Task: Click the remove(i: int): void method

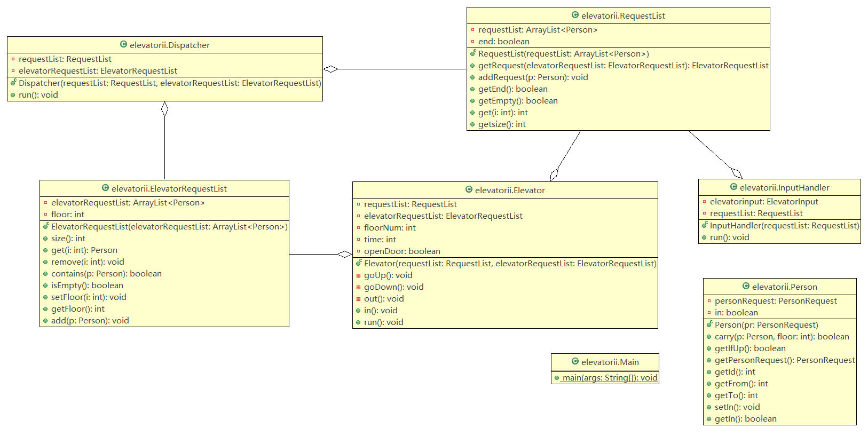Action: tap(88, 262)
